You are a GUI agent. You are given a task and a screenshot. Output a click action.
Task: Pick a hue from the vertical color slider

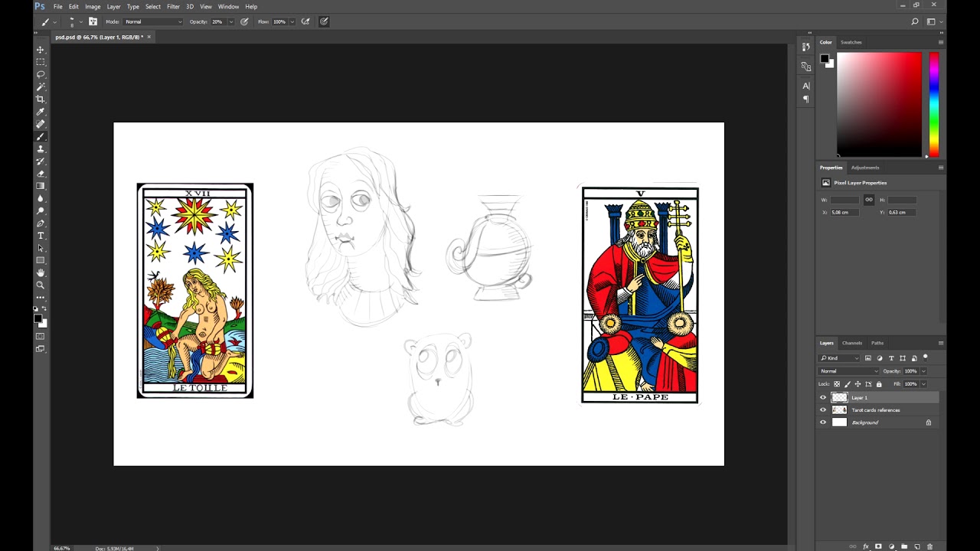point(933,103)
